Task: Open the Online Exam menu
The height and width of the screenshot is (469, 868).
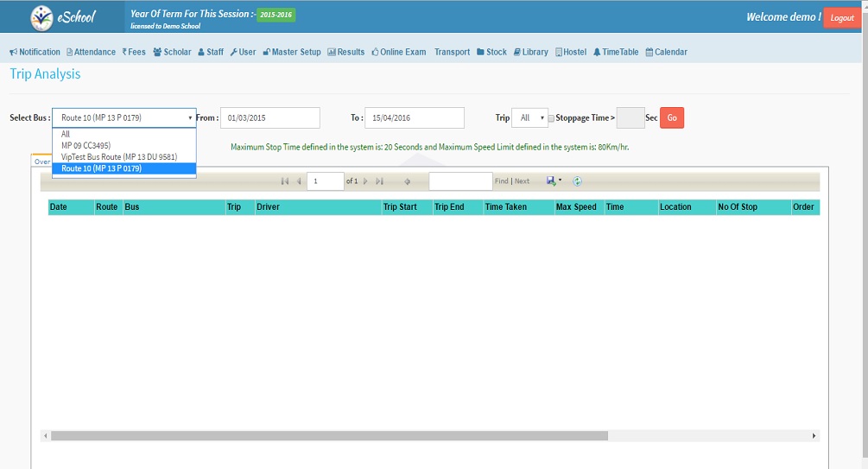Action: [399, 52]
